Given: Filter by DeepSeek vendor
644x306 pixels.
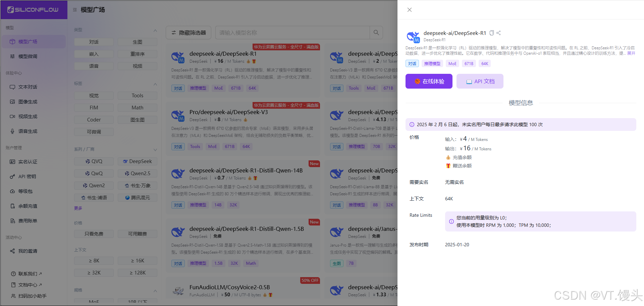Looking at the screenshot, I should pyautogui.click(x=138, y=161).
